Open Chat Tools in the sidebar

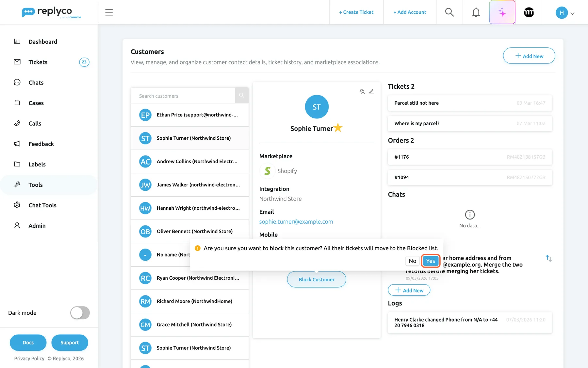49,205
